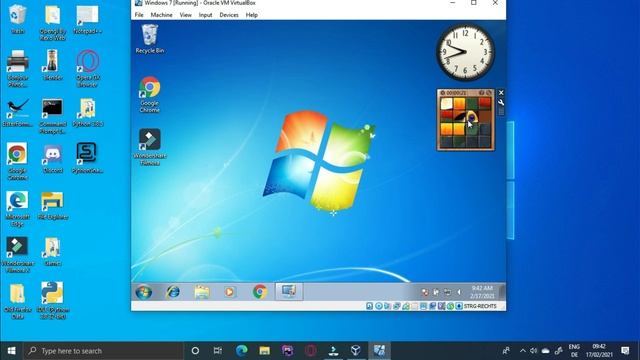The height and width of the screenshot is (360, 640).
Task: Open the VirtualBox View menu
Action: click(x=186, y=15)
